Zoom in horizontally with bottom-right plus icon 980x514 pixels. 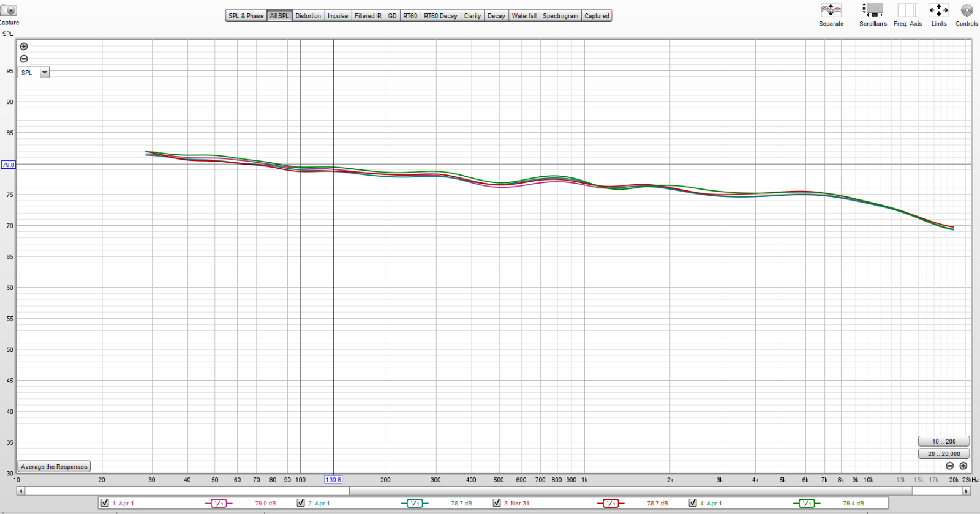pos(963,466)
